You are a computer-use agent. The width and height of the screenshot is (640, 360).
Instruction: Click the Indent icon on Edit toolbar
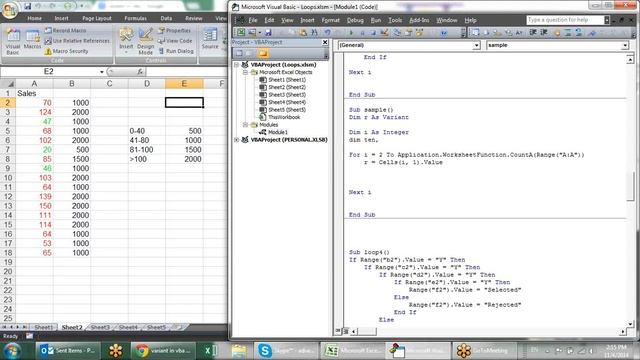coord(533,33)
